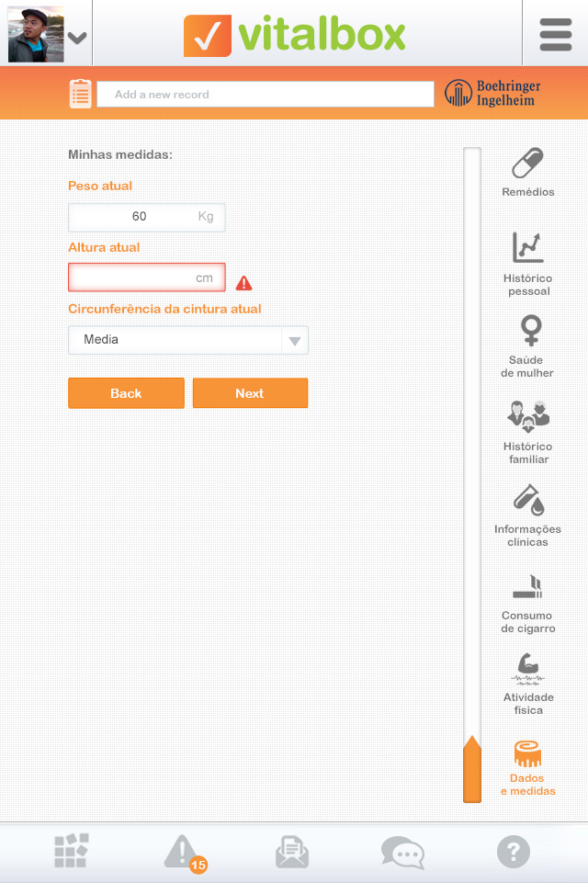The width and height of the screenshot is (588, 883).
Task: Open the alerts icon with 15 badge
Action: tap(182, 853)
